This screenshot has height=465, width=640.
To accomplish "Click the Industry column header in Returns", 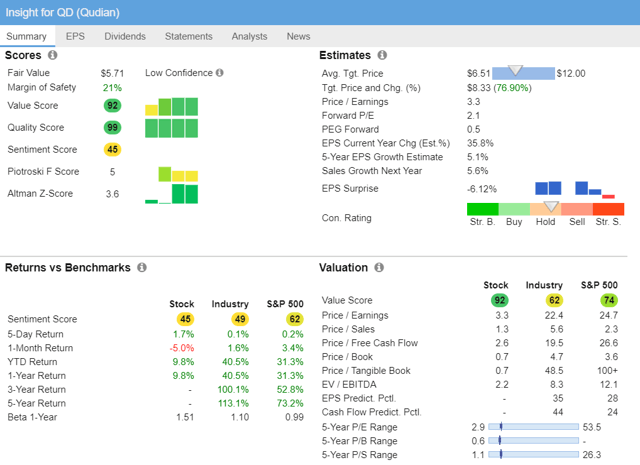I will coord(230,304).
